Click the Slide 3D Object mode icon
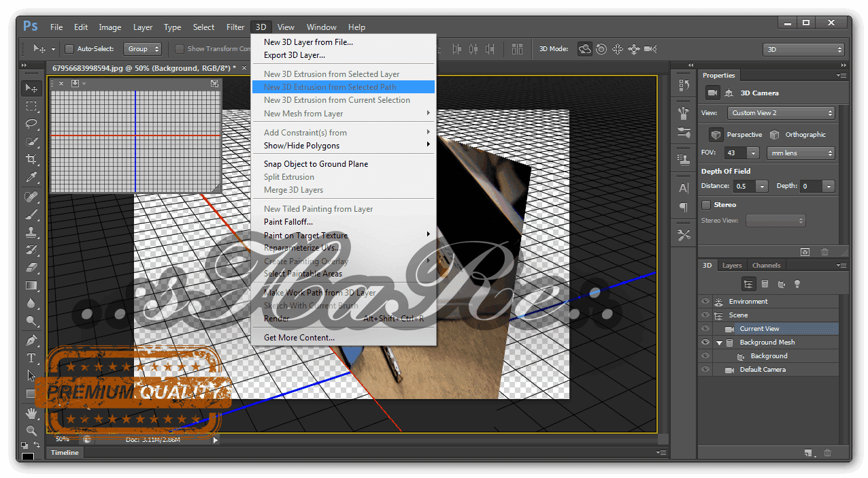 coord(634,49)
